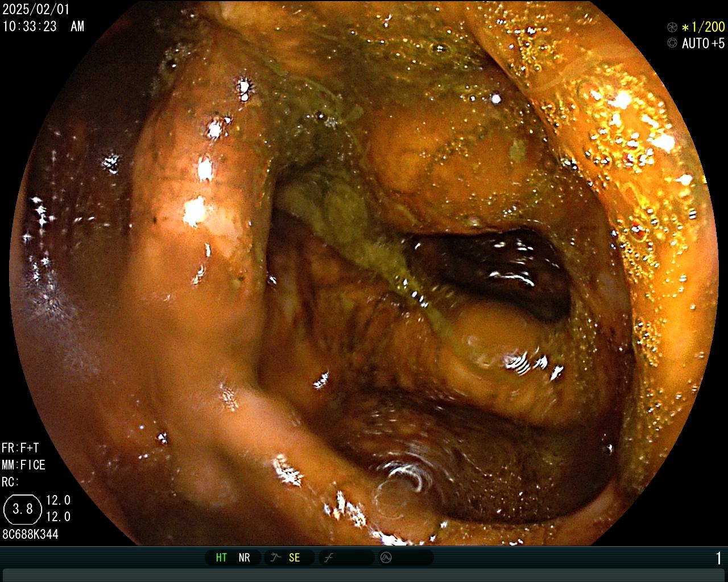Click the NR noise reduction indicator

[x=244, y=558]
